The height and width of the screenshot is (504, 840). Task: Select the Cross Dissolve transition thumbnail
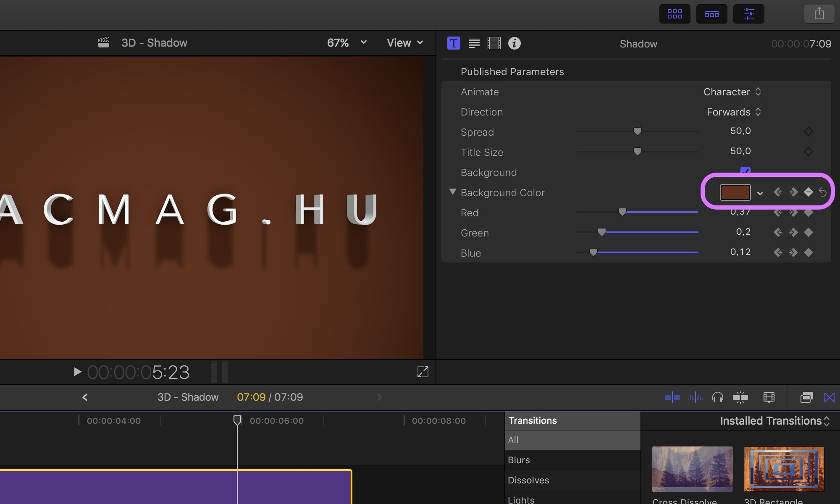click(x=692, y=469)
